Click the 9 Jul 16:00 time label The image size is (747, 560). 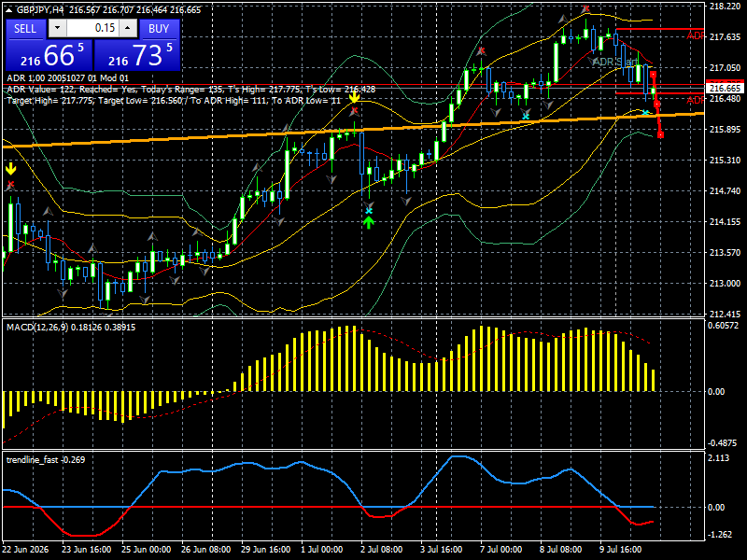[621, 550]
